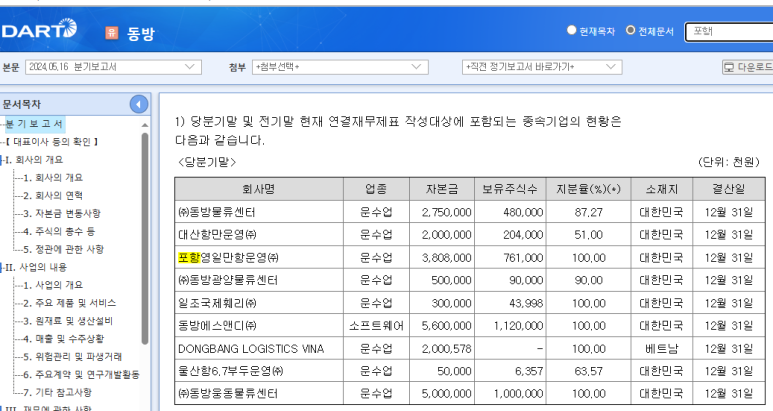This screenshot has height=411, width=773.
Task: Click the tree panel scroll-up arrow
Action: click(144, 125)
